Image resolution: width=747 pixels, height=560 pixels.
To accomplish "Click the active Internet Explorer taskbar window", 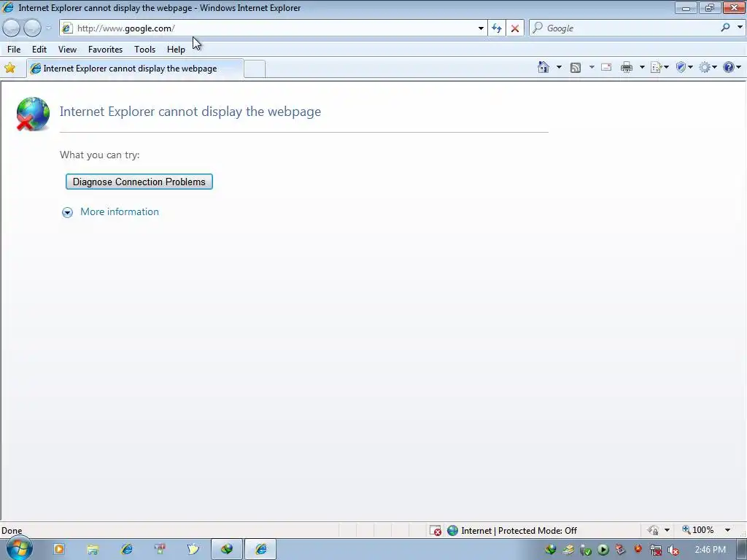I will coord(260,549).
